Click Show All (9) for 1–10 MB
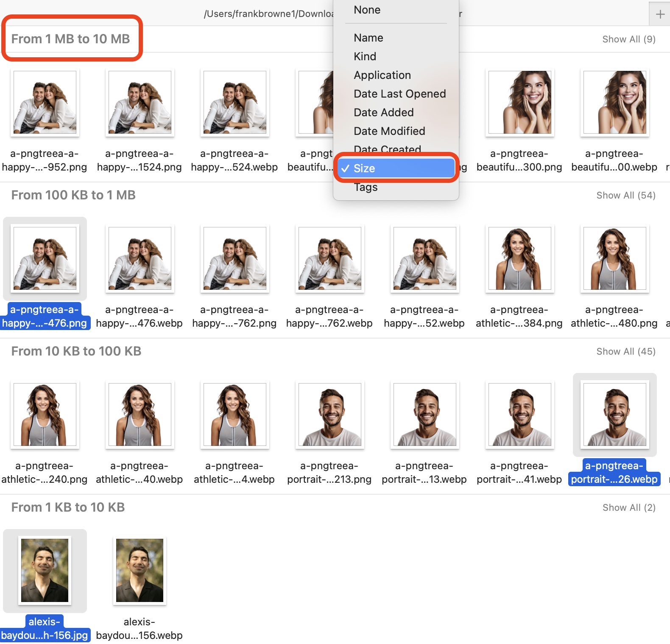The height and width of the screenshot is (644, 670). [x=628, y=39]
